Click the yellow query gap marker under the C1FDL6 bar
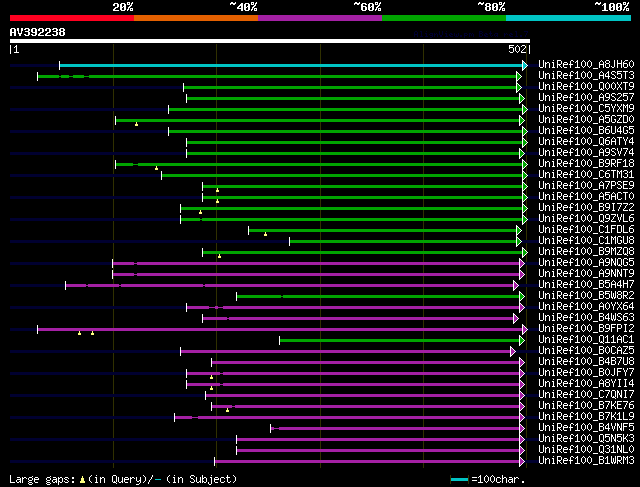The height and width of the screenshot is (487, 640). click(x=265, y=234)
